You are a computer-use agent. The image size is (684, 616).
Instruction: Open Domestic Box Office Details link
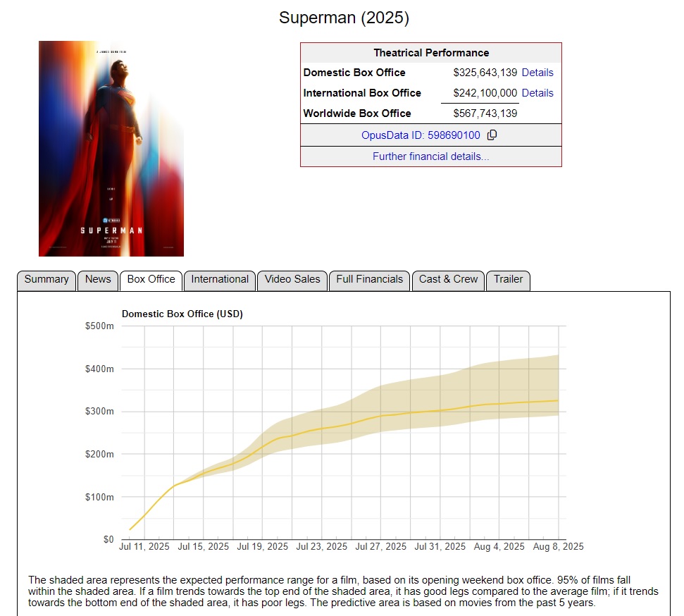pos(537,73)
